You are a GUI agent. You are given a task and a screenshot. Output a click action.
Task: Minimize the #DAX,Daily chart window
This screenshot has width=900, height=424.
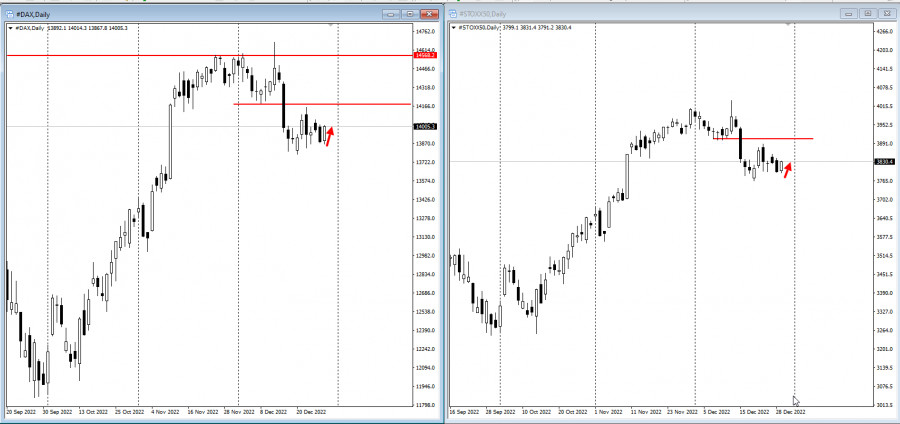[393, 14]
